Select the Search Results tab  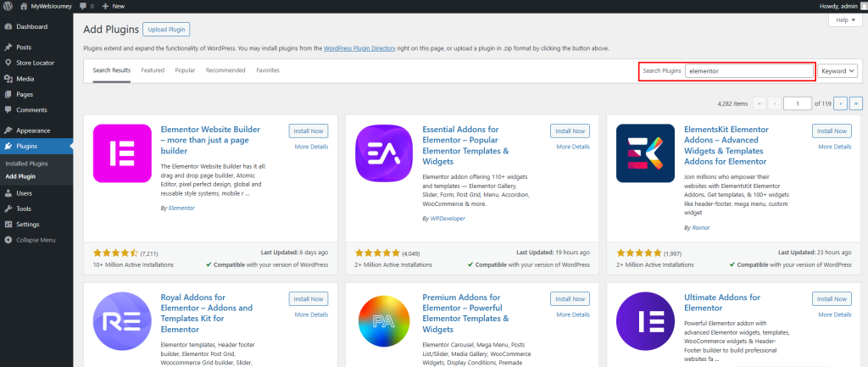112,70
